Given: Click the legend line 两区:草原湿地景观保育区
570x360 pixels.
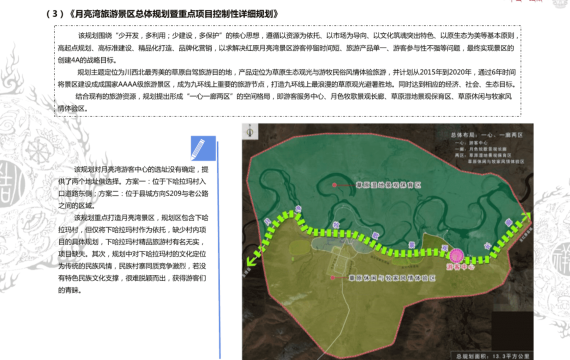Looking at the screenshot, I should [483, 155].
